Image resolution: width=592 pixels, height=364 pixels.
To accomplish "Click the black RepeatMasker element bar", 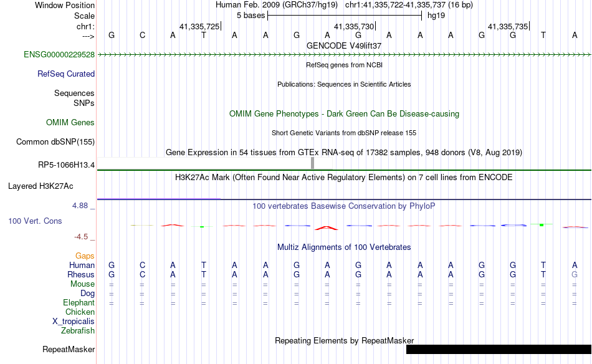I will [499, 349].
